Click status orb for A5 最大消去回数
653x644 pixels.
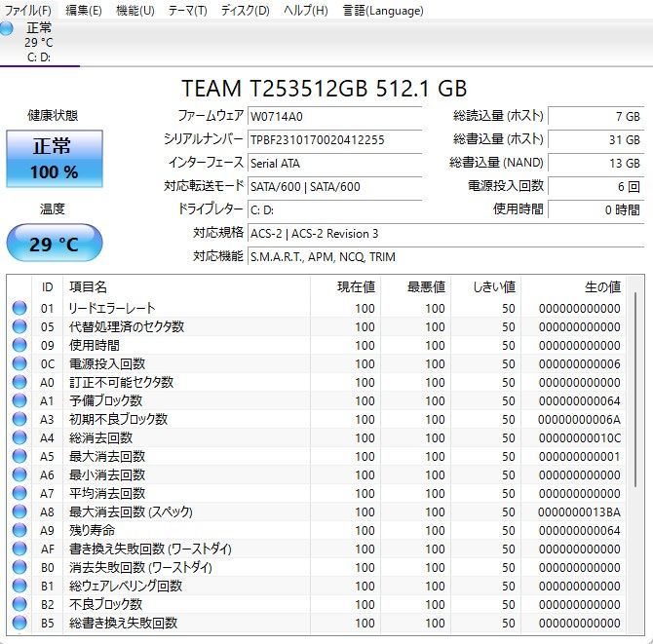tap(19, 456)
